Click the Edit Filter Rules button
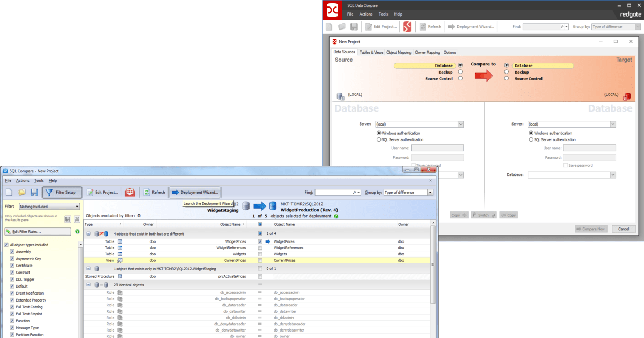 tap(38, 231)
